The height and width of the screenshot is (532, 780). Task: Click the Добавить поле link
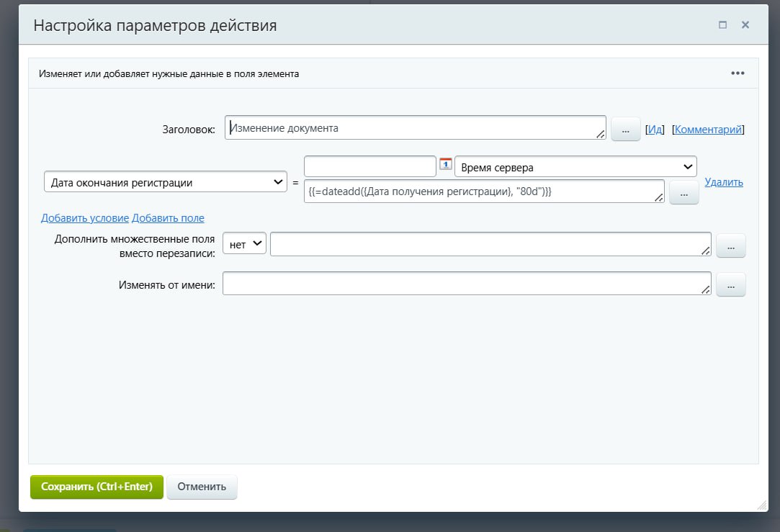(x=168, y=218)
